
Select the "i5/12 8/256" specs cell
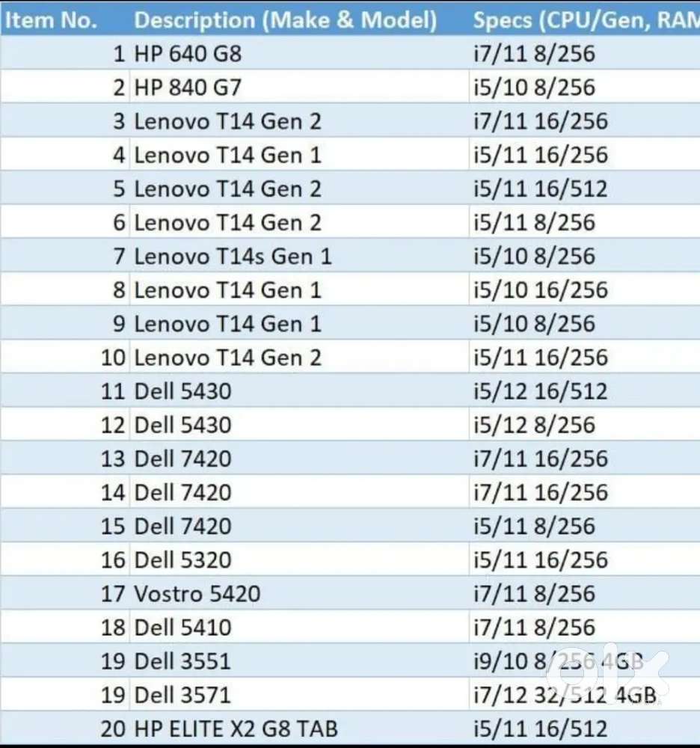pos(534,425)
